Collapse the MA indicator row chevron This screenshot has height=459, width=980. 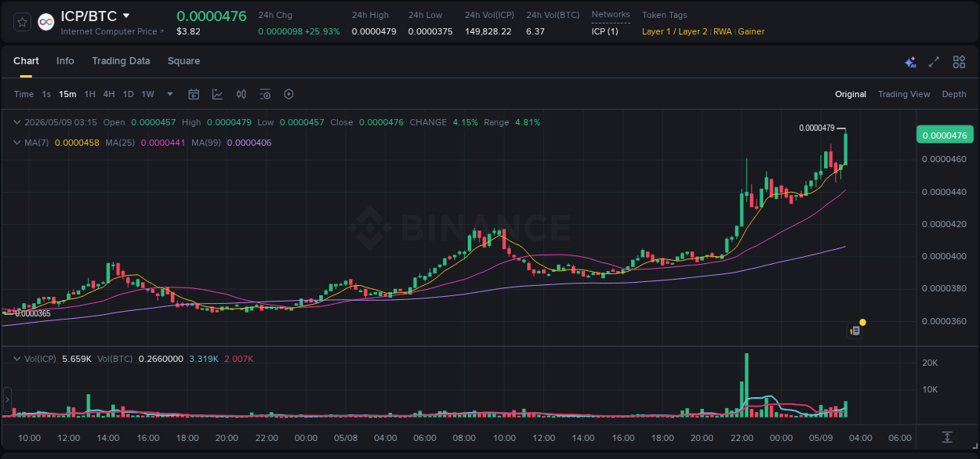point(17,143)
